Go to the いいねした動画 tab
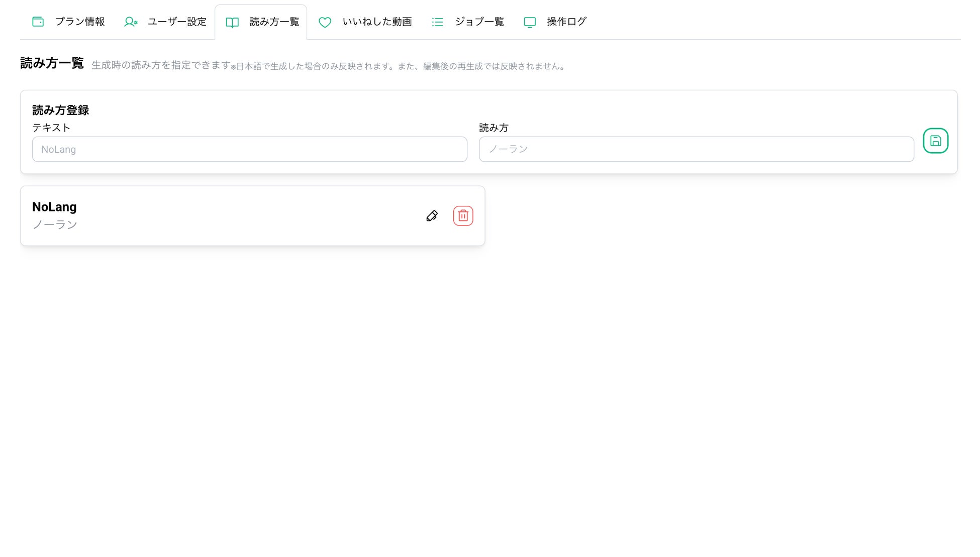Viewport: 980px width, 557px height. [377, 22]
